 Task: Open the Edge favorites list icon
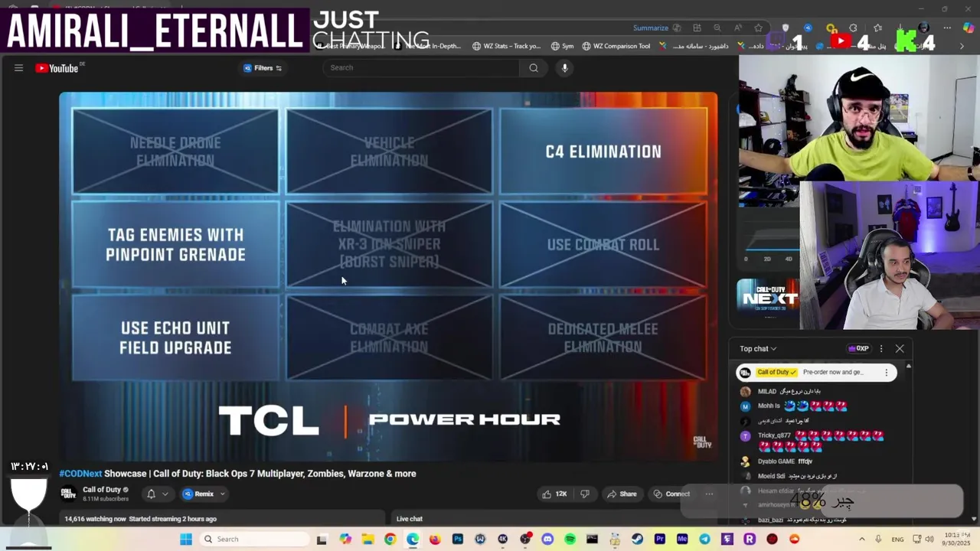[x=878, y=28]
